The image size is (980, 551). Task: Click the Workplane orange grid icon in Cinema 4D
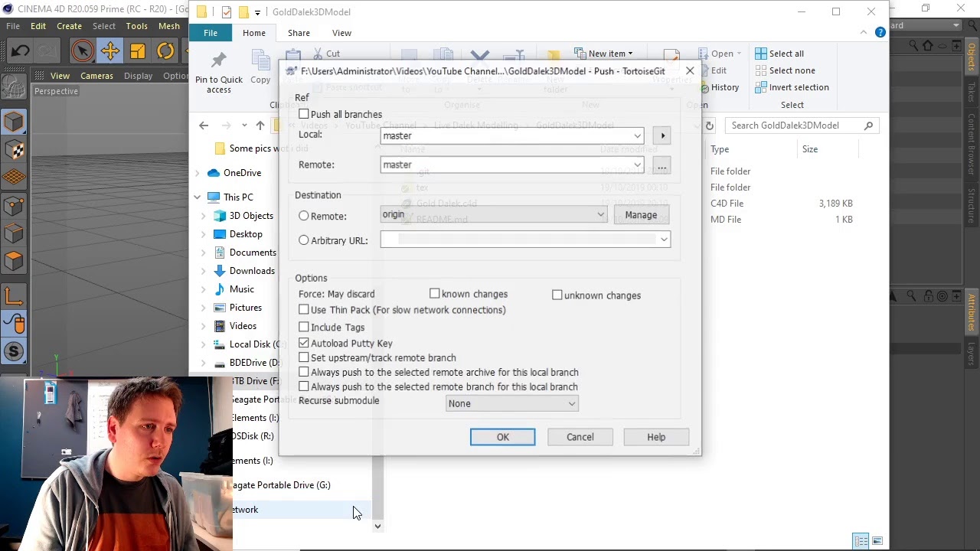click(14, 177)
